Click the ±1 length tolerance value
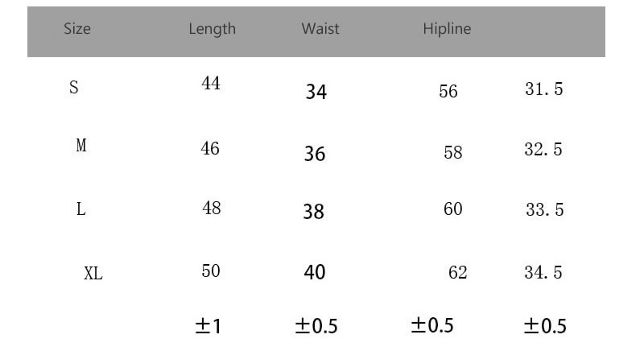The width and height of the screenshot is (644, 347). point(208,325)
